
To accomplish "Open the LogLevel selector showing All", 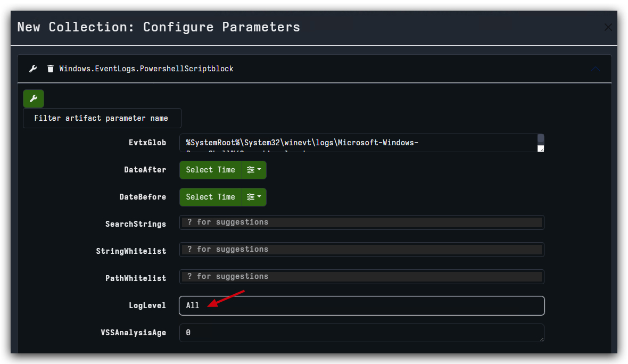I will pos(362,305).
